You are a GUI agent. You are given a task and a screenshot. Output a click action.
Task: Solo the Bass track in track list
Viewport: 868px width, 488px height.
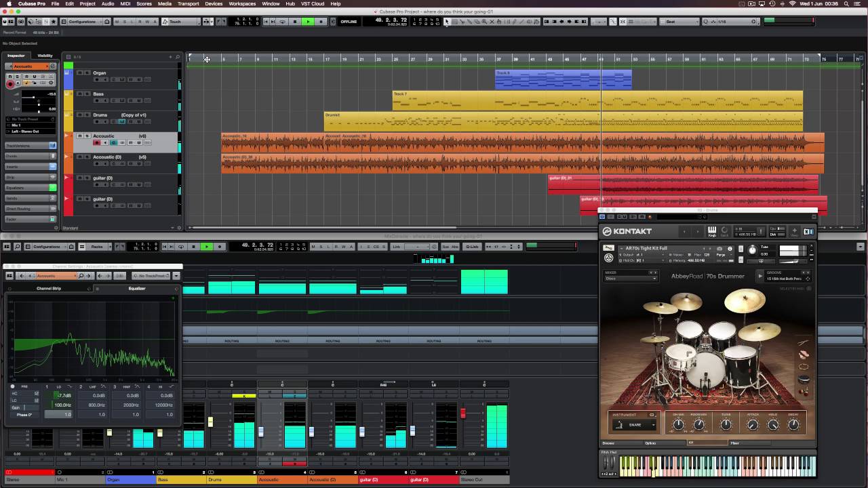pyautogui.click(x=86, y=94)
